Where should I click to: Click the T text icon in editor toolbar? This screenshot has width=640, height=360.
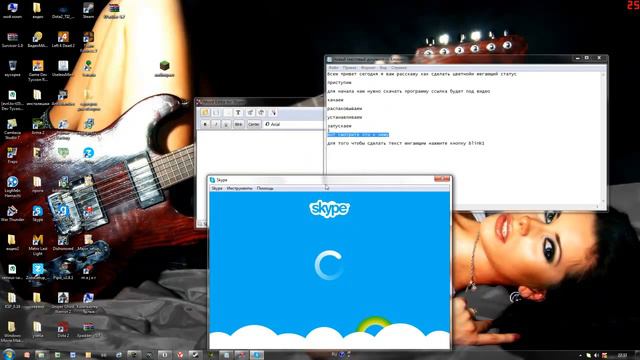tap(238, 113)
